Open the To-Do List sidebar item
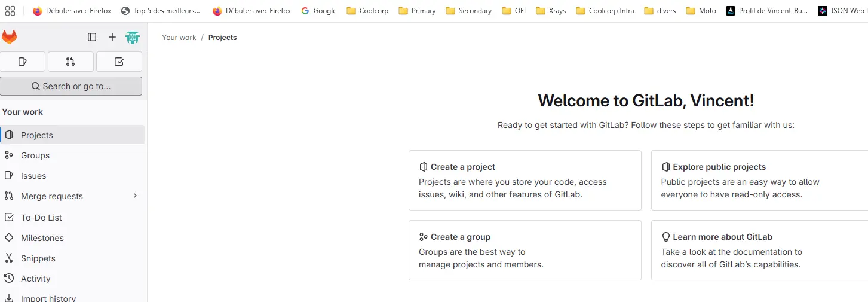Image resolution: width=868 pixels, height=302 pixels. pyautogui.click(x=41, y=218)
